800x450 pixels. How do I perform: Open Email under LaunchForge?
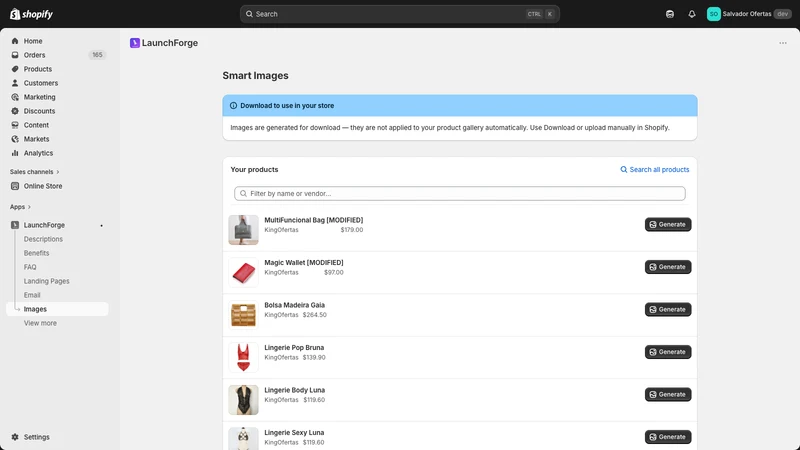pos(32,295)
